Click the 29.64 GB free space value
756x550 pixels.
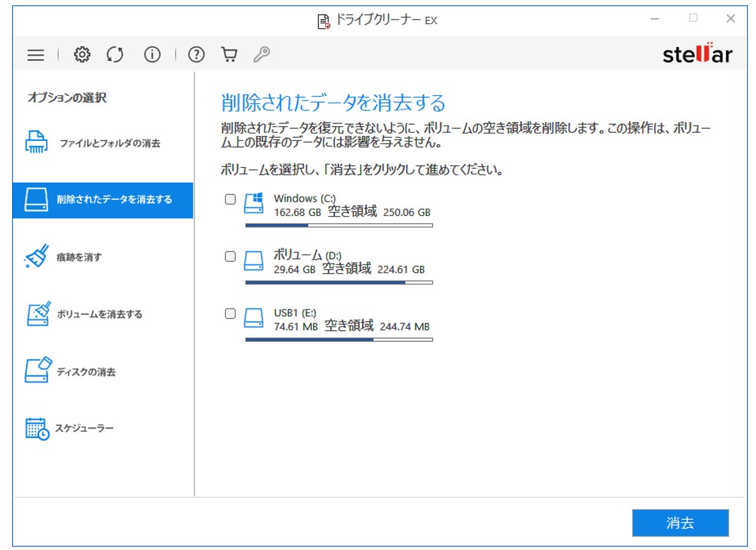pos(295,270)
